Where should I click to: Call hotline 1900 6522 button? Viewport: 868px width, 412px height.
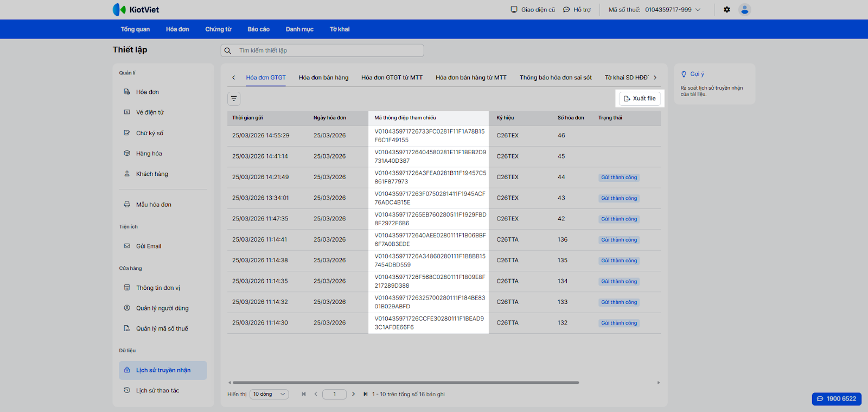(x=837, y=398)
